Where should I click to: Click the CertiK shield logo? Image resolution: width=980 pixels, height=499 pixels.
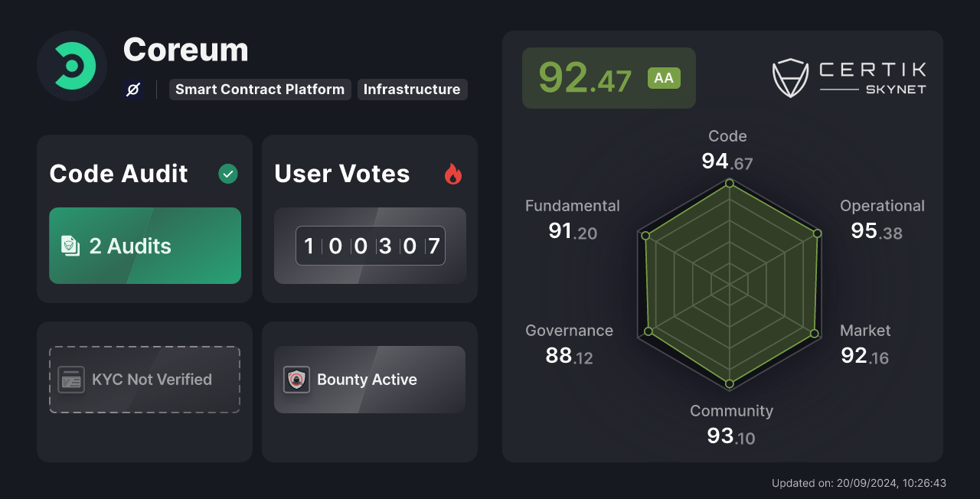790,77
